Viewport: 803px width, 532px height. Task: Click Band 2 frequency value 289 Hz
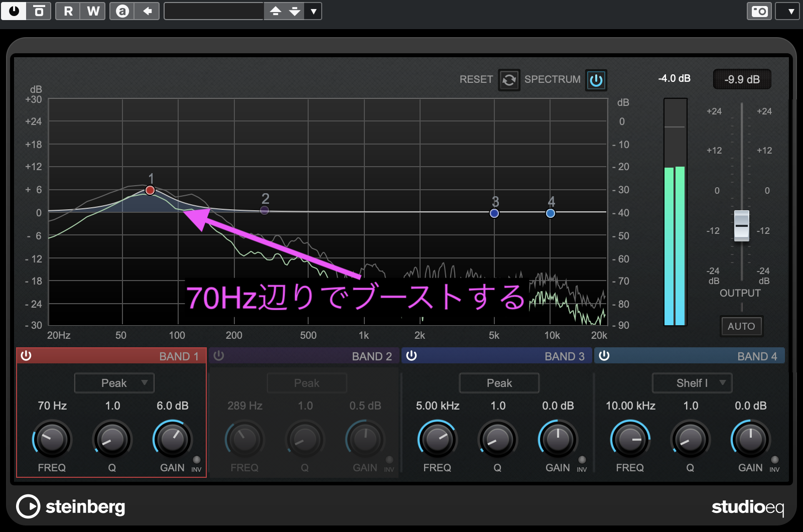coord(245,406)
